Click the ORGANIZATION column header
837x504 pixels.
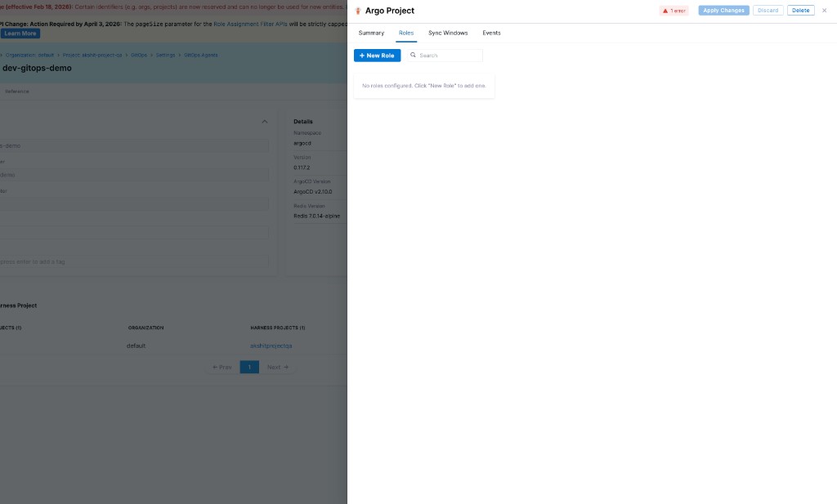coord(145,328)
